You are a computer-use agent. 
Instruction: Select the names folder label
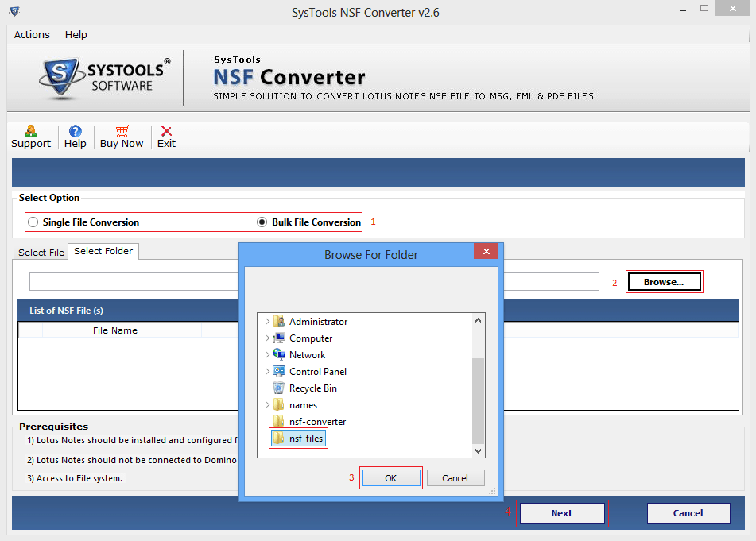[303, 405]
